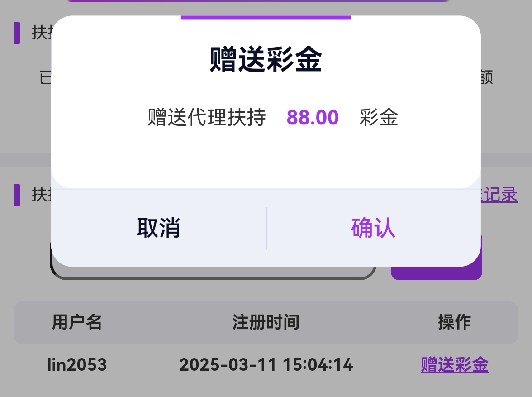Click the divider between 取消 and 确认

click(x=266, y=228)
